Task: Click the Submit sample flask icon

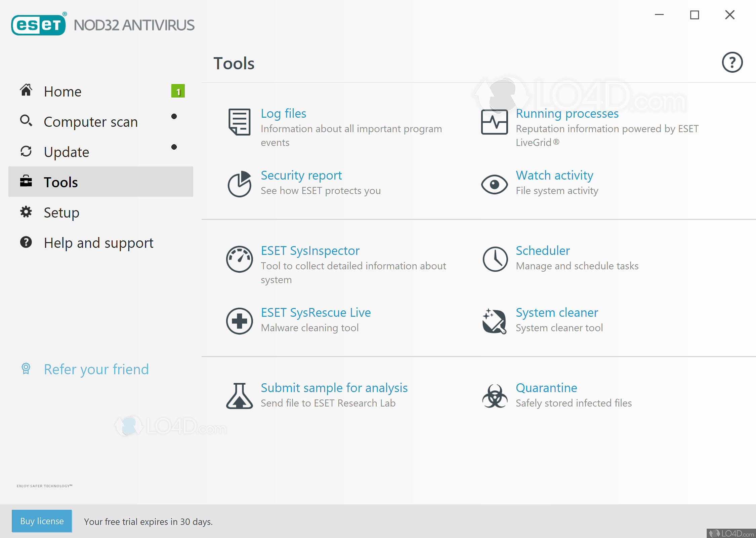Action: click(x=239, y=396)
